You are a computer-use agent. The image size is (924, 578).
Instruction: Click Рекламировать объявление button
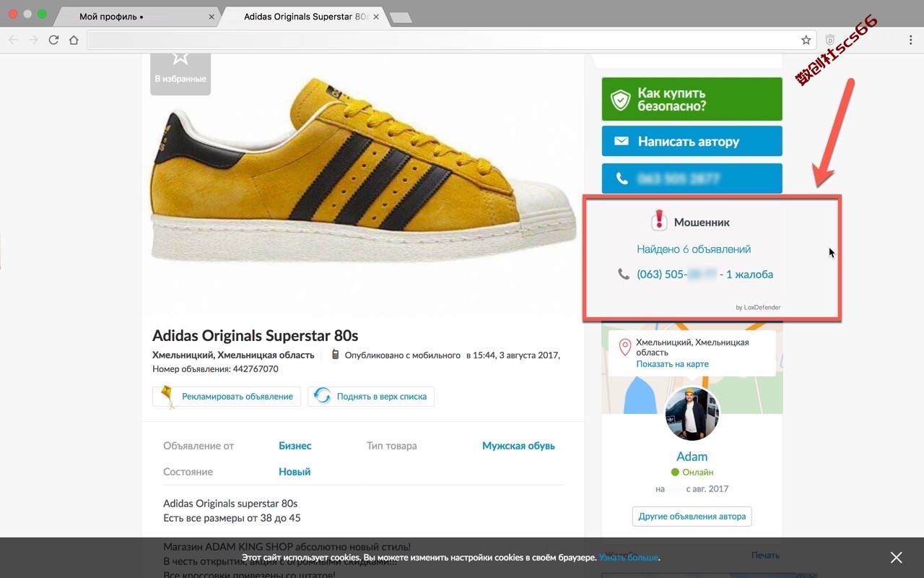[227, 396]
